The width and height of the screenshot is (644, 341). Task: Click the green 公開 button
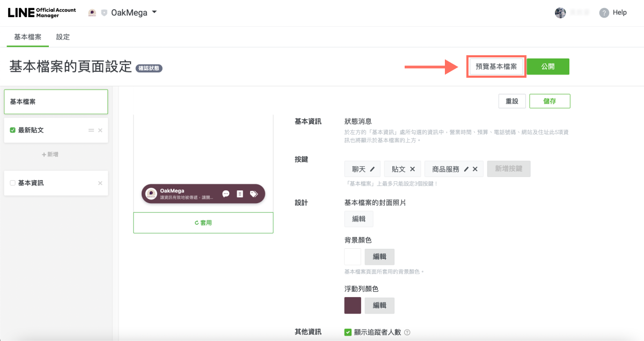tap(548, 66)
